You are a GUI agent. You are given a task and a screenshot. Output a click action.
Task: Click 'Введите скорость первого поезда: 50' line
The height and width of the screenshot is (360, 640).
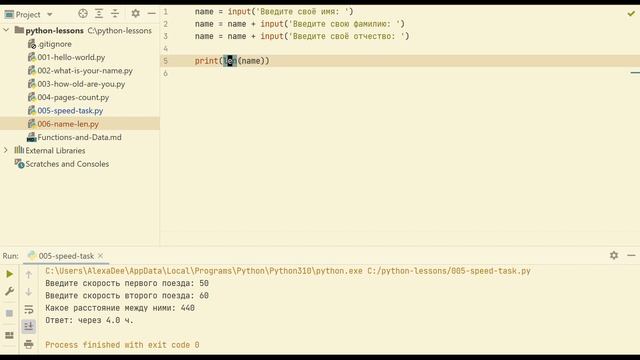pos(127,283)
